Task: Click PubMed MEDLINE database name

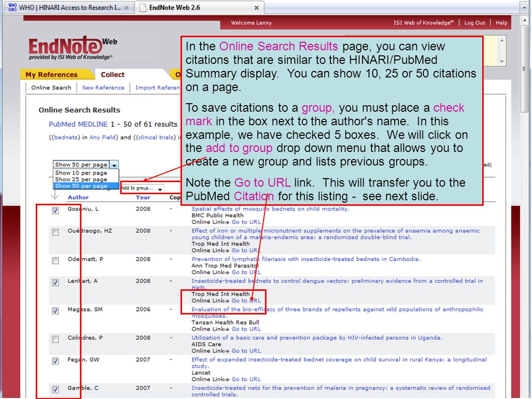Action: pyautogui.click(x=78, y=124)
